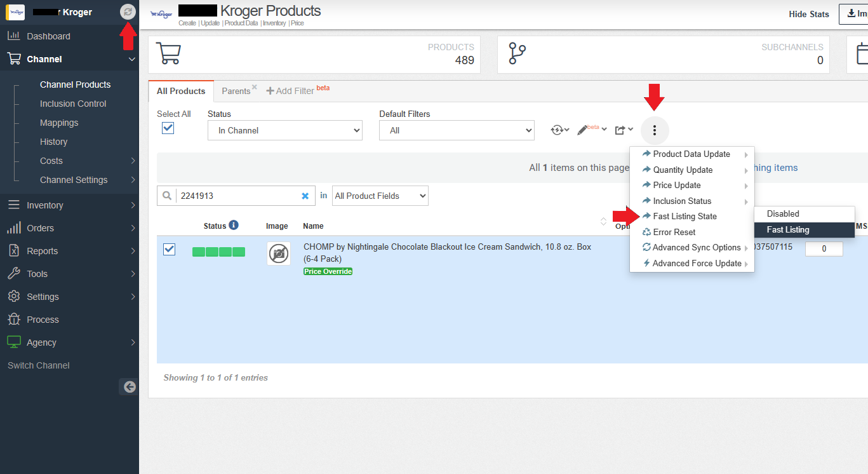Screen dimensions: 868x474
Task: Click the CHOMP by Nightingale product name
Action: (447, 253)
